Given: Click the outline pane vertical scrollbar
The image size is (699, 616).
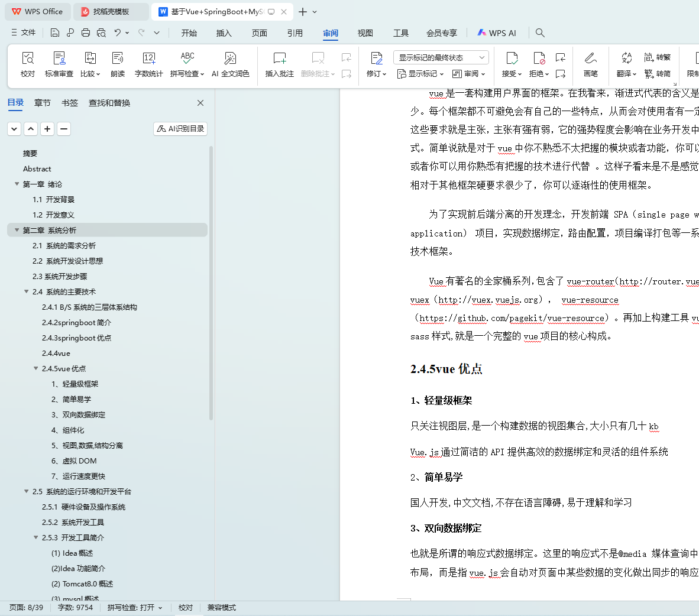Looking at the screenshot, I should coord(211,283).
